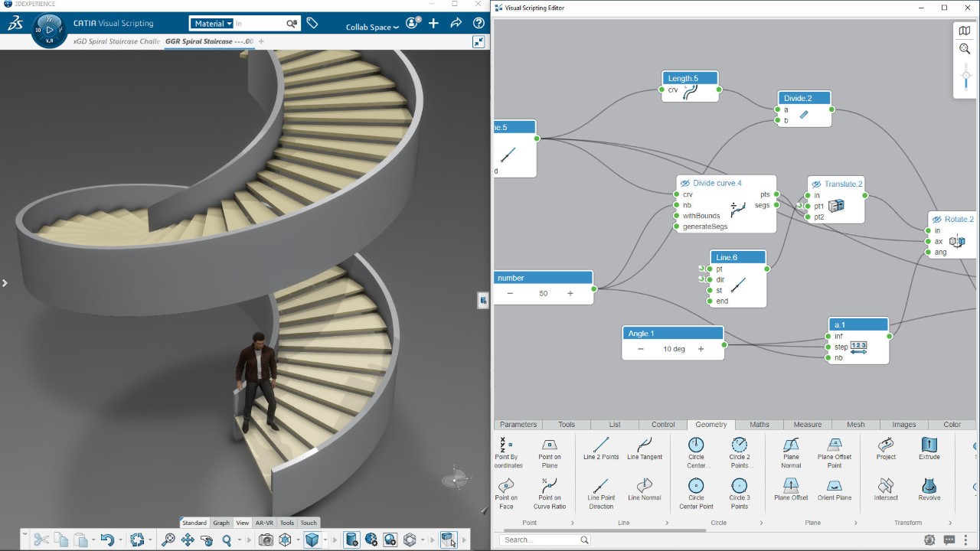Screen dimensions: 980x551
Task: Click the node library Search field
Action: [x=539, y=540]
